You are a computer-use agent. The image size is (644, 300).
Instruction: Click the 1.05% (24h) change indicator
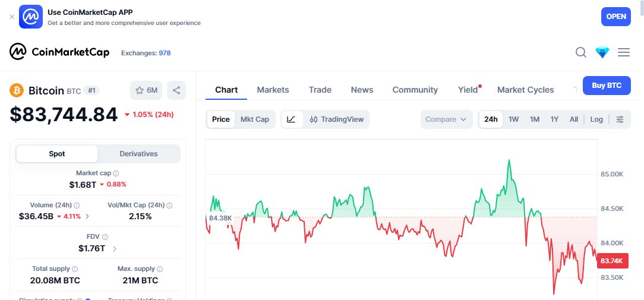tap(149, 115)
